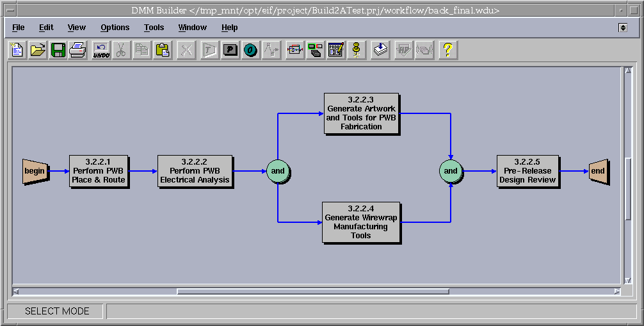Select the blue circle O tool icon

(250, 50)
